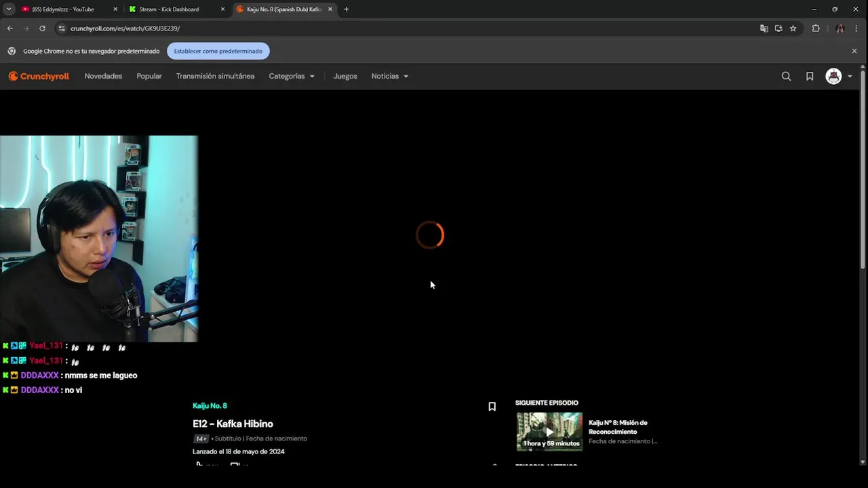Click the loading spinner in the video player
The image size is (868, 488).
[430, 235]
